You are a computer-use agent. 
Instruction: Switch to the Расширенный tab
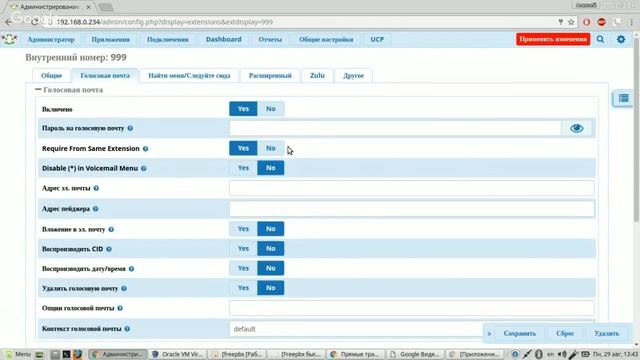270,76
